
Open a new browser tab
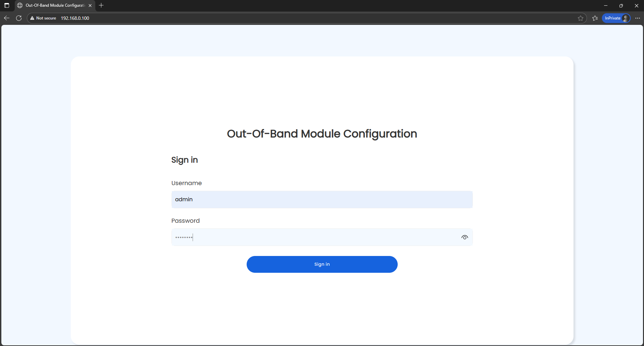point(101,5)
